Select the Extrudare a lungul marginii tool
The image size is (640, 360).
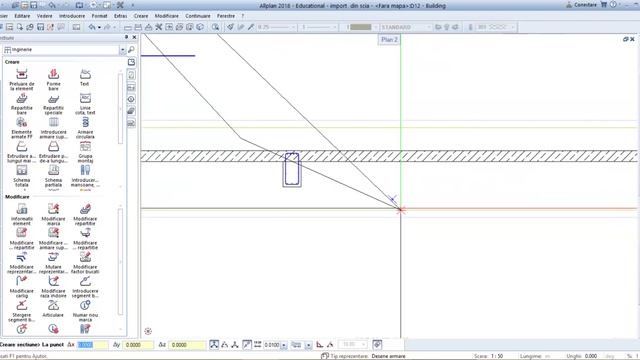(22, 152)
